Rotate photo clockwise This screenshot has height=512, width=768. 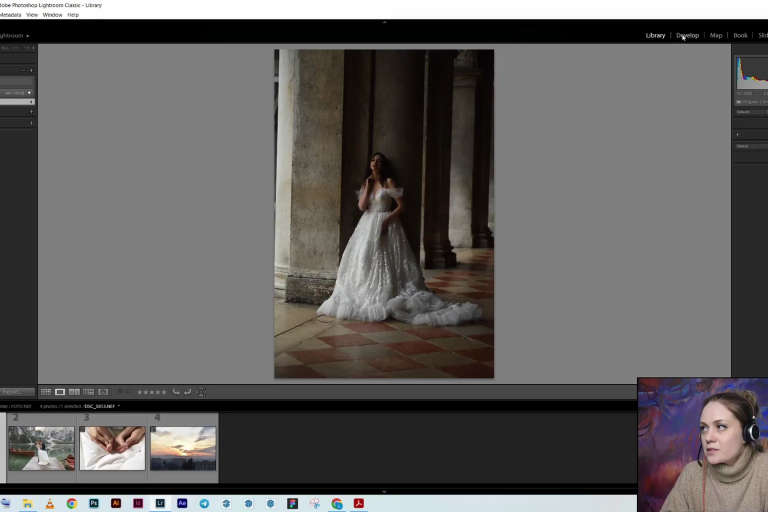coord(188,392)
